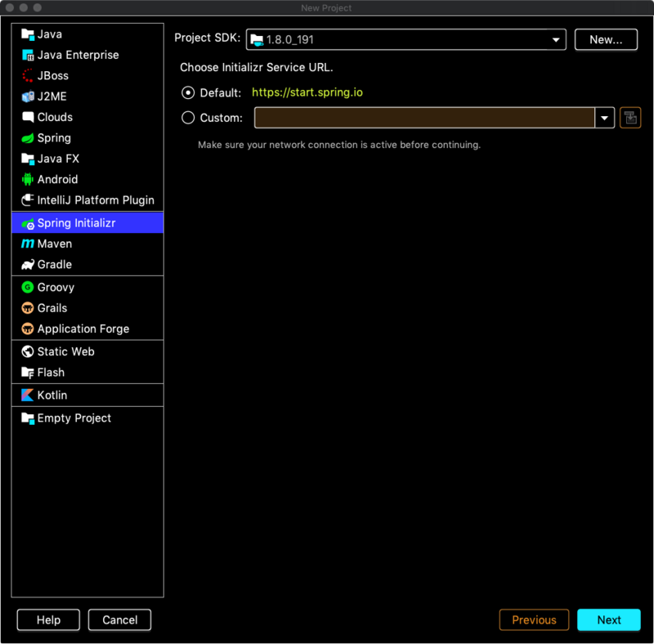The height and width of the screenshot is (644, 654).
Task: Select the Spring leaf icon
Action: click(28, 137)
